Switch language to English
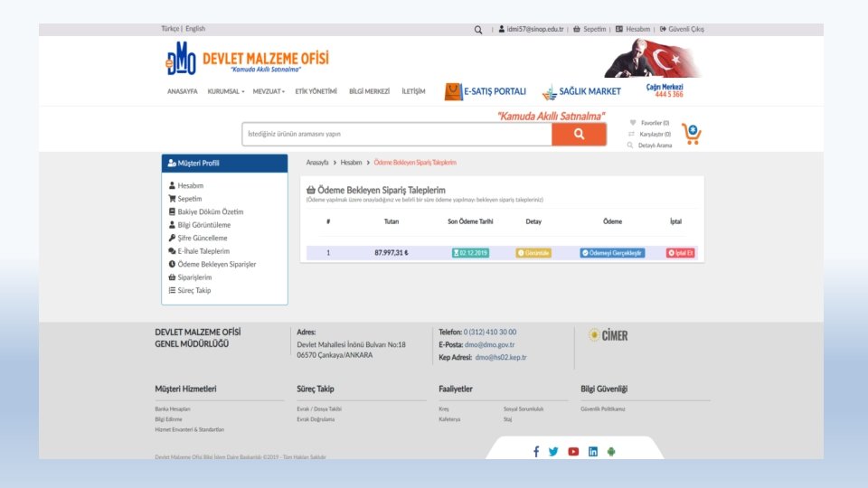Image resolution: width=868 pixels, height=488 pixels. 195,29
